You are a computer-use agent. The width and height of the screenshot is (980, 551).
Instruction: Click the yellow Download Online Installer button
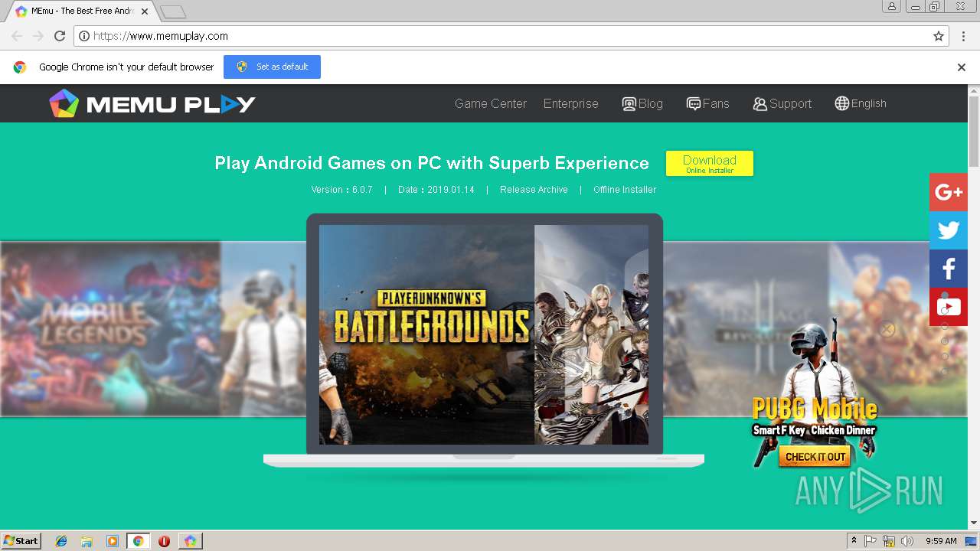tap(710, 163)
